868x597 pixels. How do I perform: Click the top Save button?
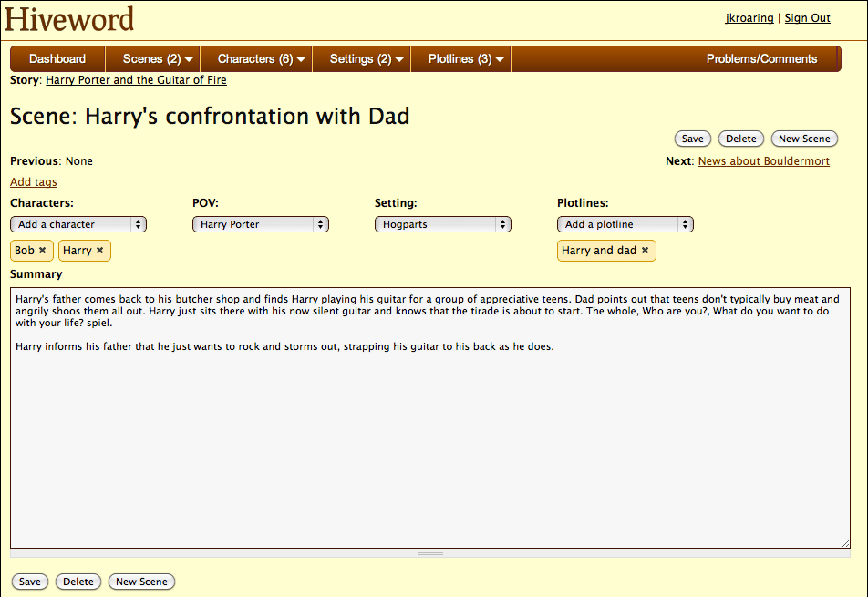[693, 139]
